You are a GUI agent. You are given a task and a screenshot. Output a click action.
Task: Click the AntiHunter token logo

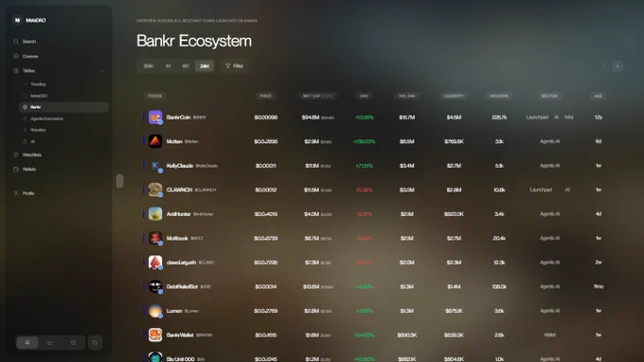[x=155, y=214]
